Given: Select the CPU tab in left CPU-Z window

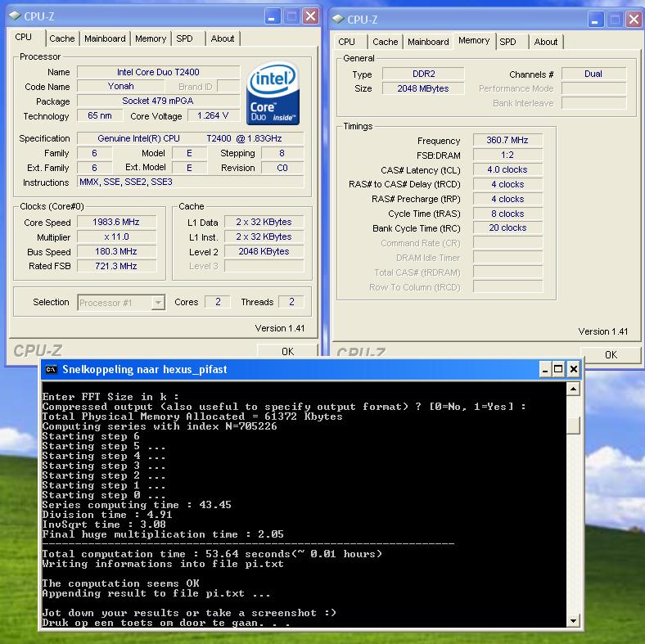Looking at the screenshot, I should pos(24,37).
